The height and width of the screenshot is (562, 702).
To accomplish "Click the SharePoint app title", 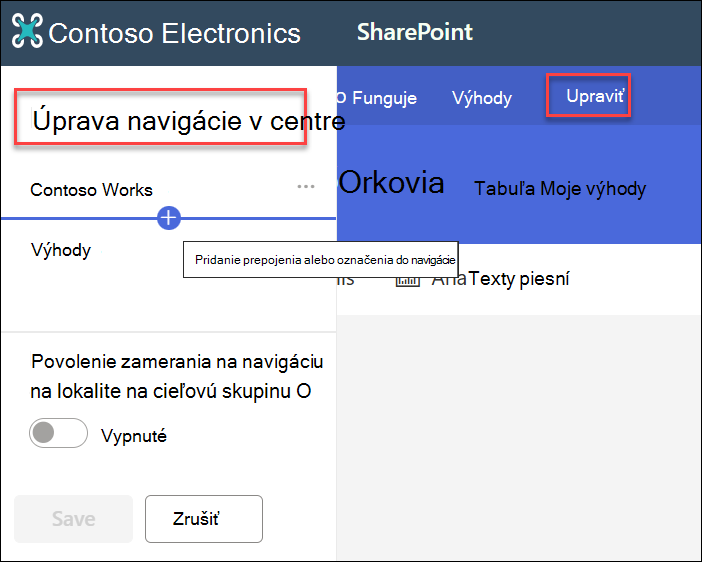I will pos(415,32).
